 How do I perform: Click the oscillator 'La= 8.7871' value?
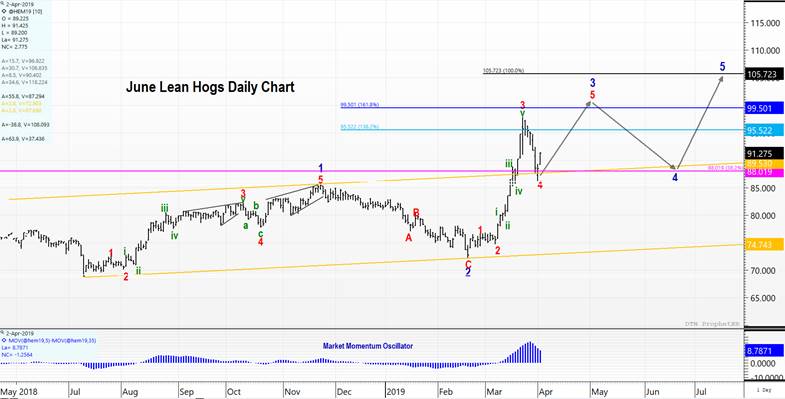15,347
